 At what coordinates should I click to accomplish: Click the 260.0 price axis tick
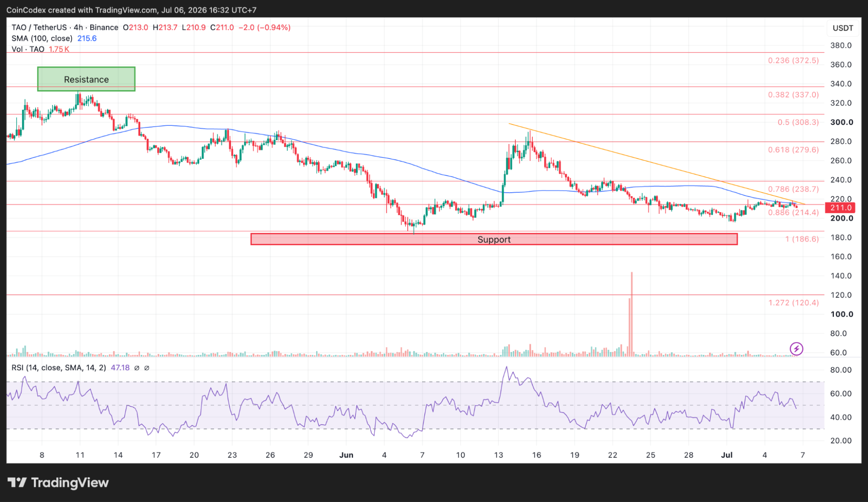click(x=841, y=161)
